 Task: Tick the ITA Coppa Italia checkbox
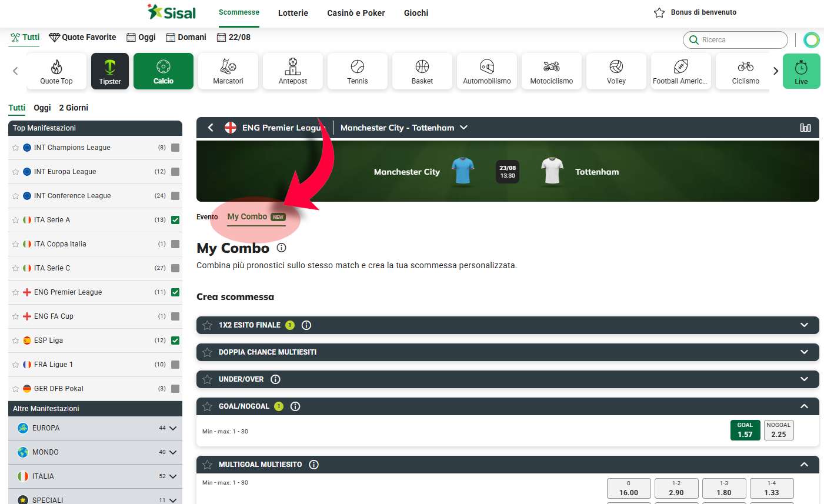click(x=175, y=244)
